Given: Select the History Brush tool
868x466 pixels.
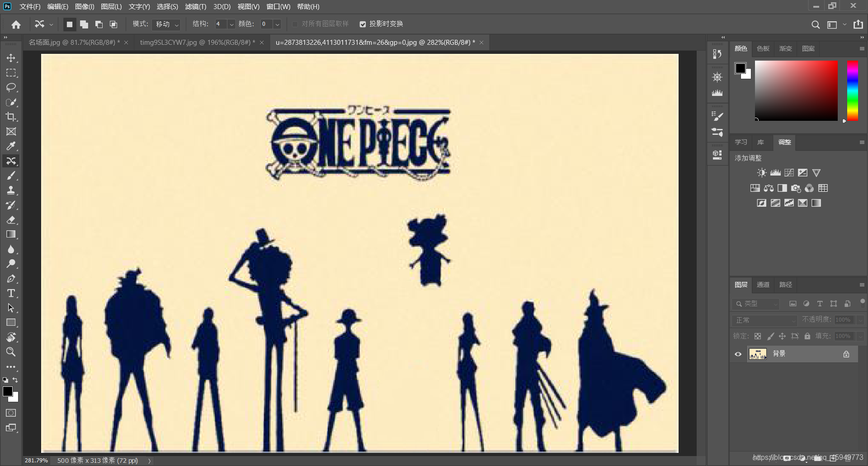Looking at the screenshot, I should click(11, 205).
